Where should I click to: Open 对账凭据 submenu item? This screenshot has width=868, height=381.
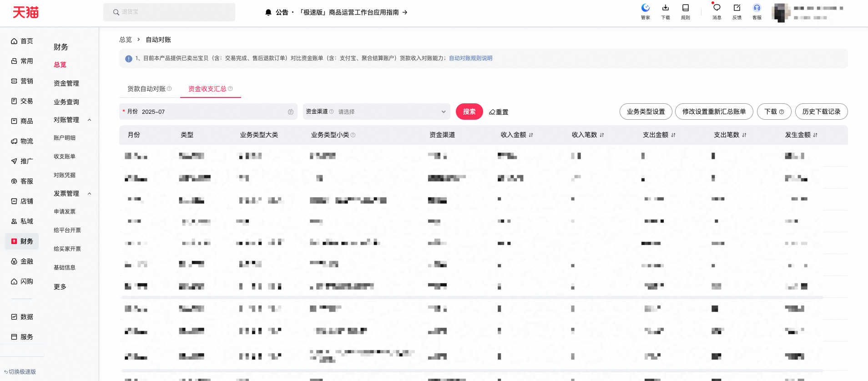pos(65,175)
